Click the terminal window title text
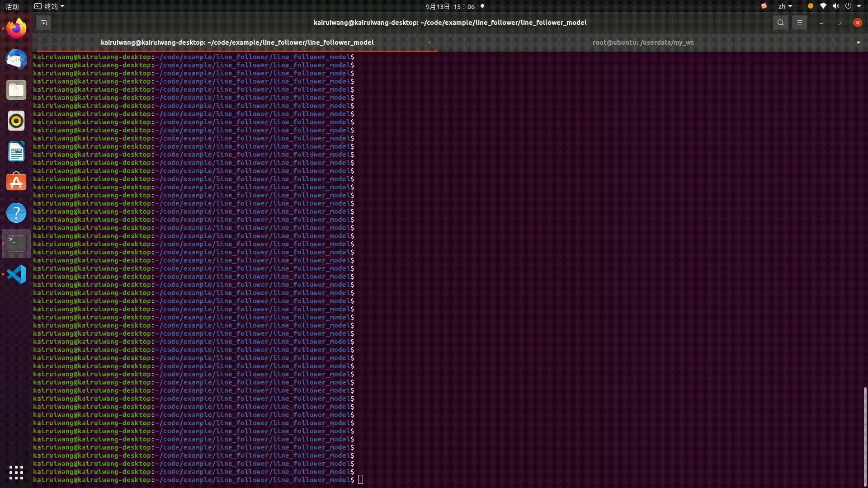The height and width of the screenshot is (488, 868). 450,23
